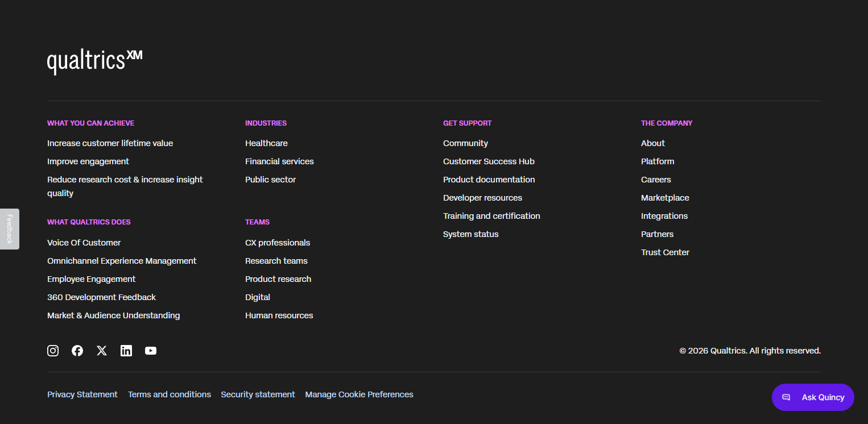Visit the Marketplace link
Image resolution: width=868 pixels, height=424 pixels.
pos(665,198)
